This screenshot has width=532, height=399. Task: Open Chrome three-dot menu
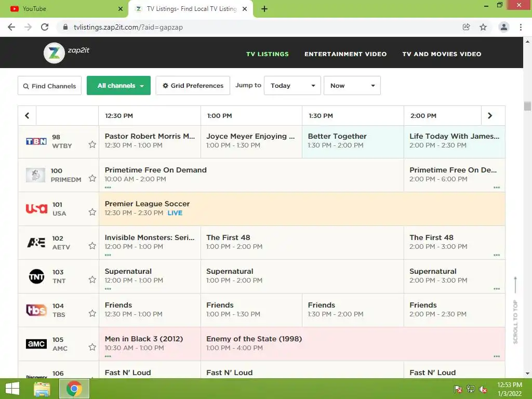pos(521,27)
